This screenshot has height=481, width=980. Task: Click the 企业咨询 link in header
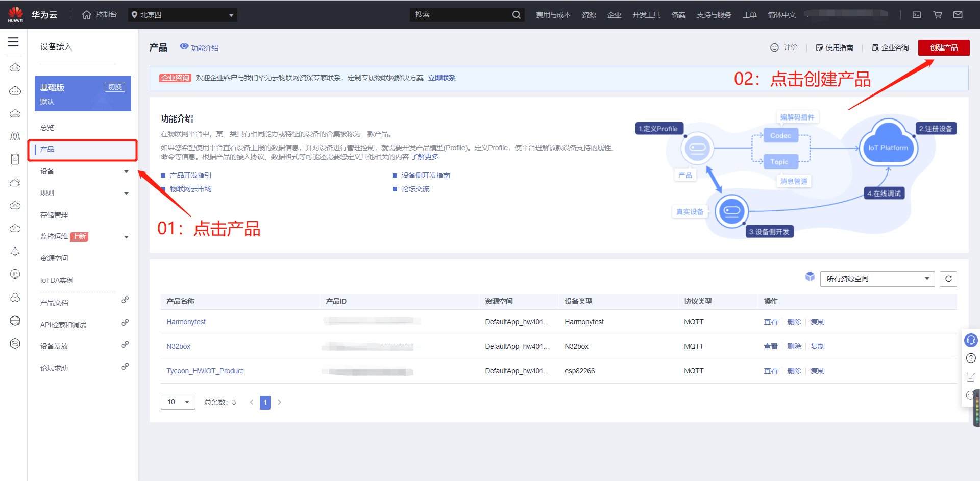[x=891, y=47]
